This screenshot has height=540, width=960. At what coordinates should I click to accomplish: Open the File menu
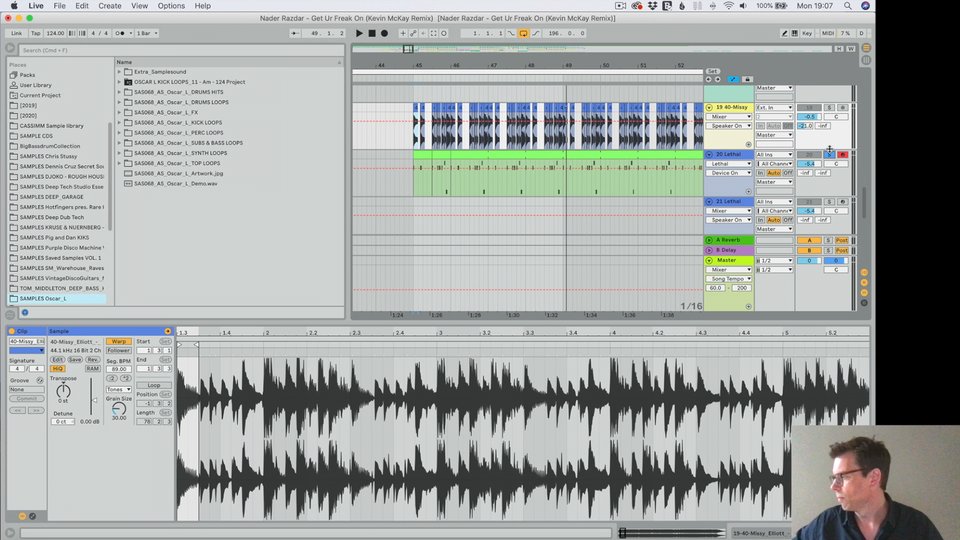(x=59, y=6)
